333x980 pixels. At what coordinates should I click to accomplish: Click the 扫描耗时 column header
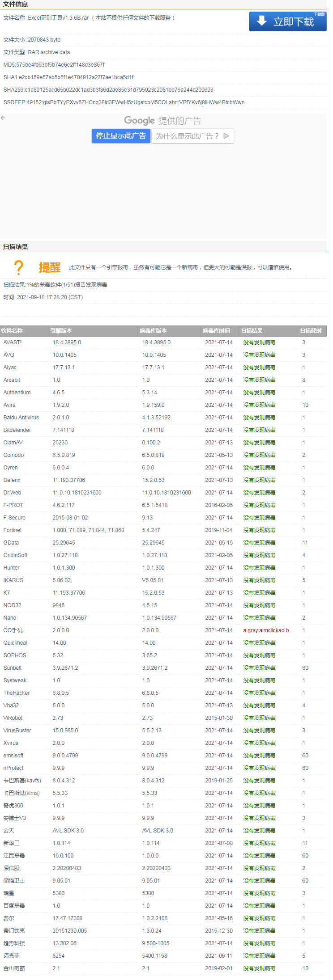click(x=311, y=331)
